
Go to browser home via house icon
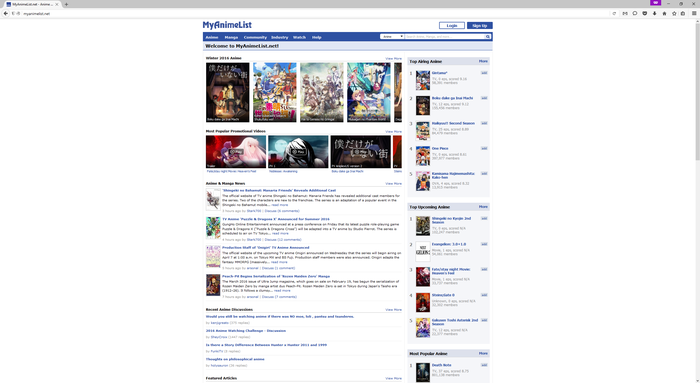pos(664,13)
